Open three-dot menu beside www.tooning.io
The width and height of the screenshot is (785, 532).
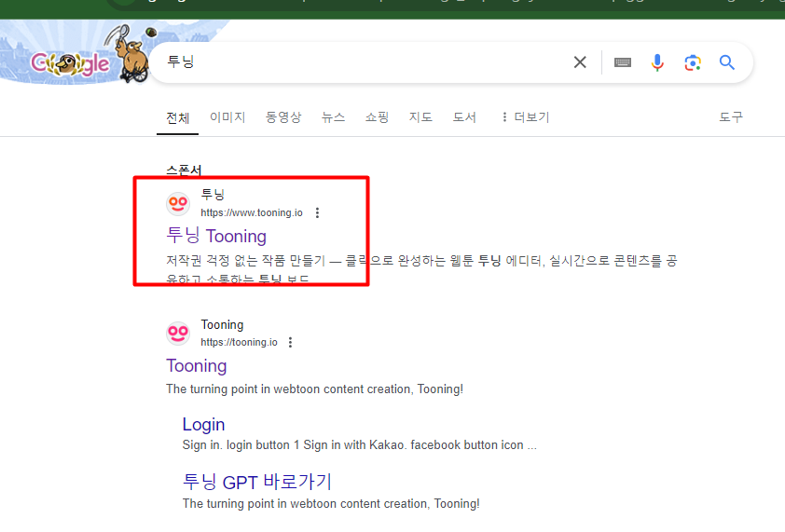[x=317, y=212]
